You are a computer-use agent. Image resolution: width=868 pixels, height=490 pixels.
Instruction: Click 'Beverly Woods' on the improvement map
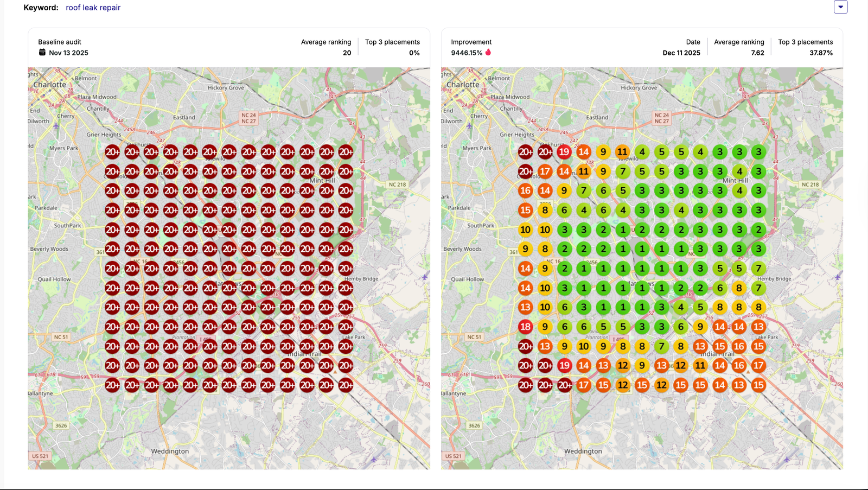coord(462,249)
